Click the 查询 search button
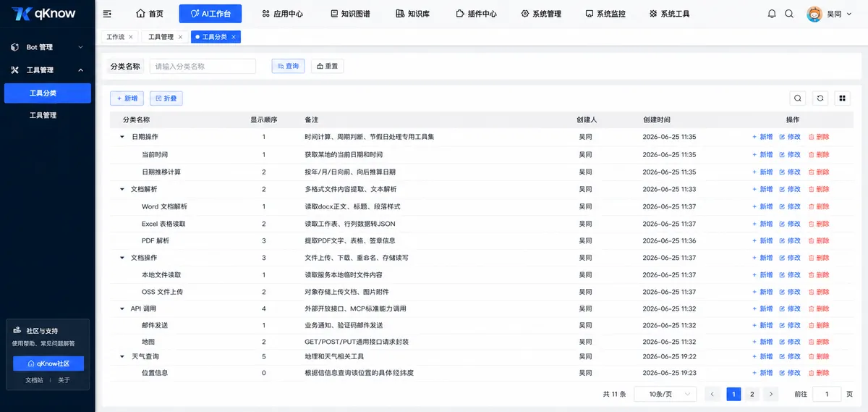868x412 pixels. (x=288, y=66)
